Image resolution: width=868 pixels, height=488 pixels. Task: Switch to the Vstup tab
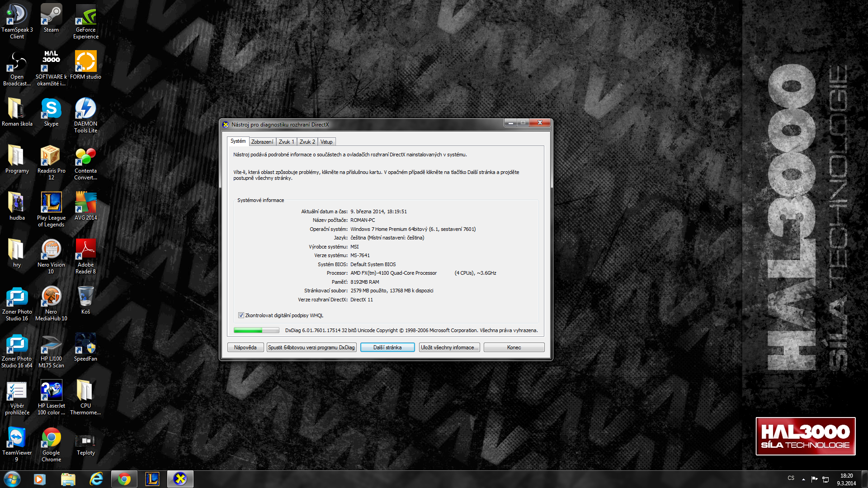326,142
